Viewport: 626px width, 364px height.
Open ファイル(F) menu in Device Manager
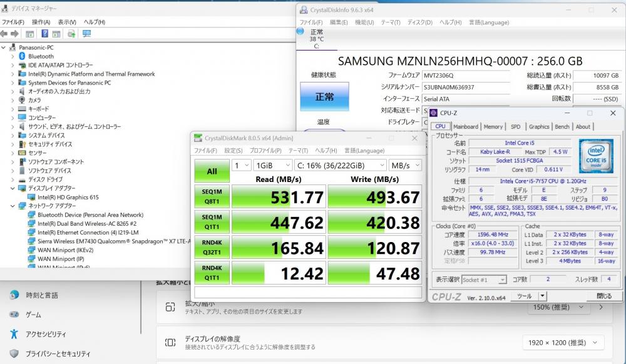pos(13,22)
